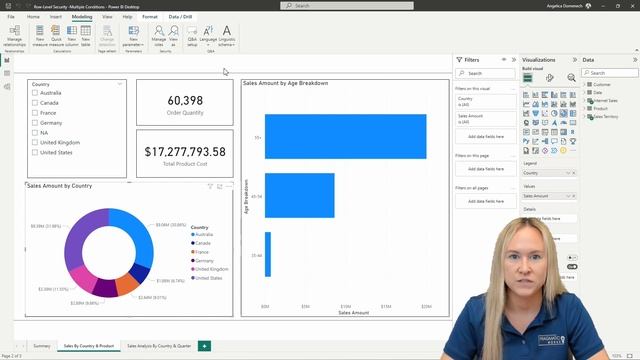Check the Canada checkbox in Country slicer

(x=35, y=103)
